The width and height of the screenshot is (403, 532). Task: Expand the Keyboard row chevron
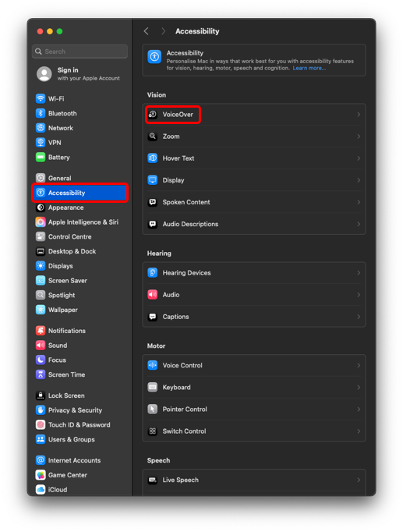359,387
